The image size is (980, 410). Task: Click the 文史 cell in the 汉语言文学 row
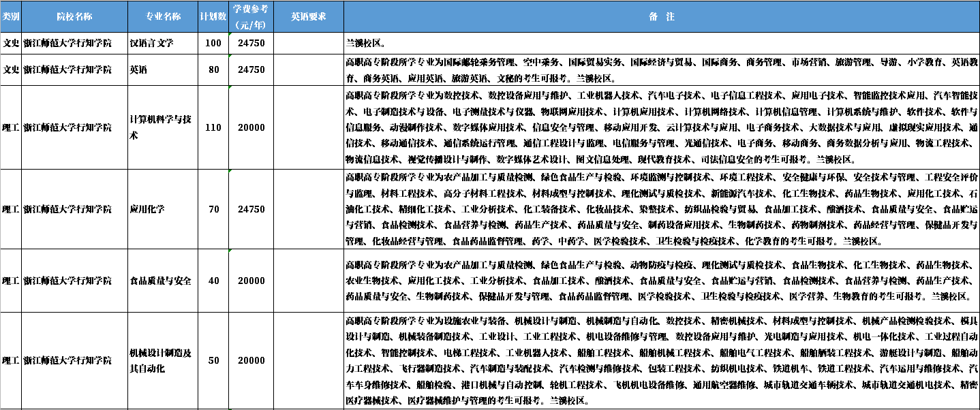11,43
